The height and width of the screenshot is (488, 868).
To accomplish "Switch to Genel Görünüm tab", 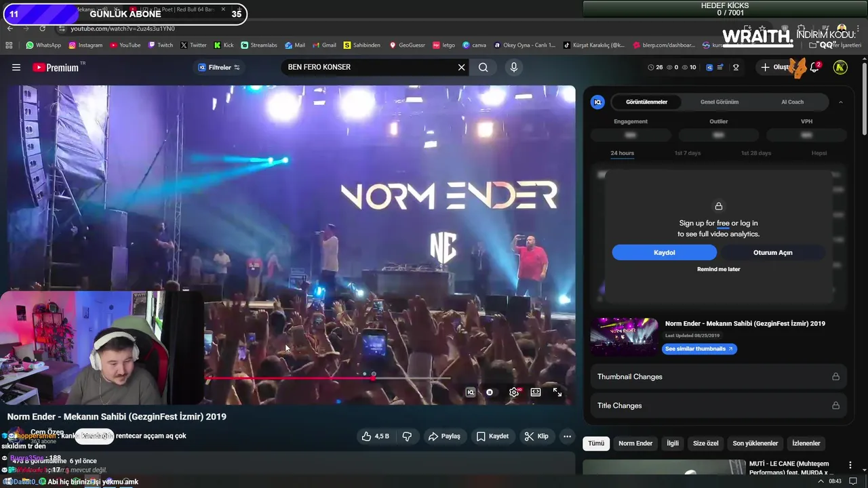I will pyautogui.click(x=719, y=102).
